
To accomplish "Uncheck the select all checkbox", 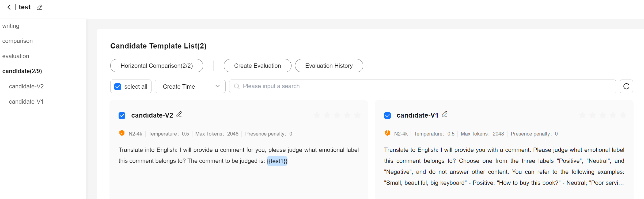I will coord(118,87).
